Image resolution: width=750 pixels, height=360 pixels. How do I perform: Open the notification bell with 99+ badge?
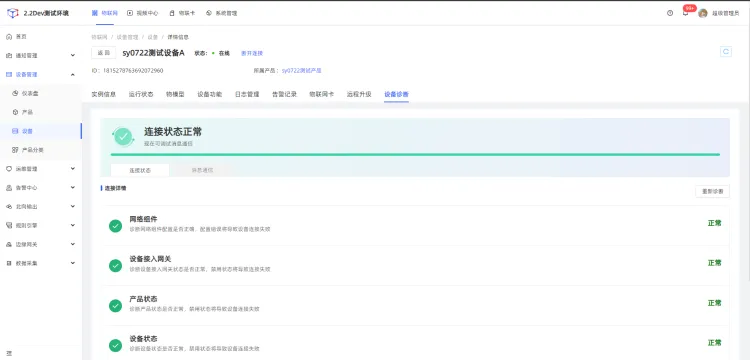point(686,12)
